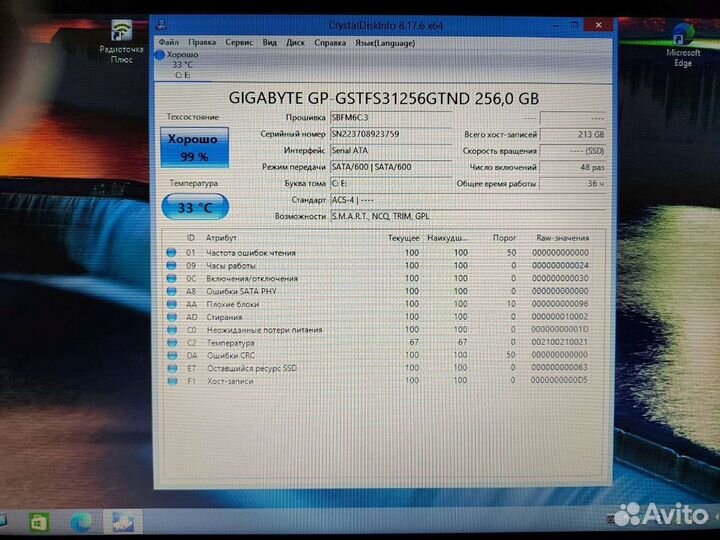
Task: Click the status circle for Частота ошибок чтения
Action: pyautogui.click(x=171, y=253)
